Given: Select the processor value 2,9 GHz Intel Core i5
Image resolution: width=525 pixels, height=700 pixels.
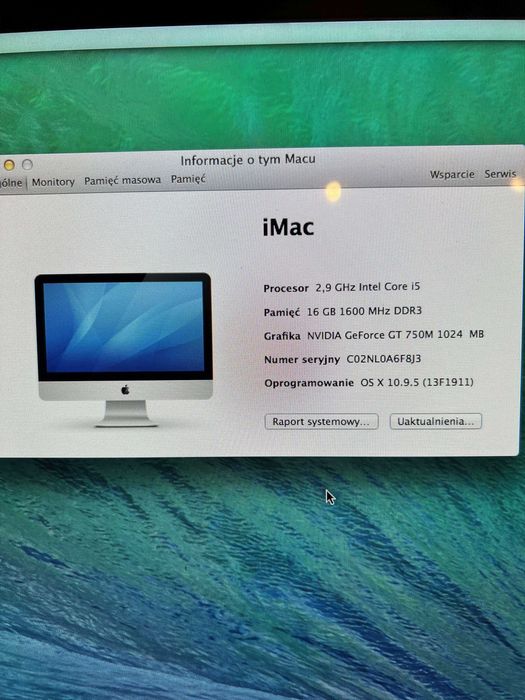Looking at the screenshot, I should [x=368, y=287].
